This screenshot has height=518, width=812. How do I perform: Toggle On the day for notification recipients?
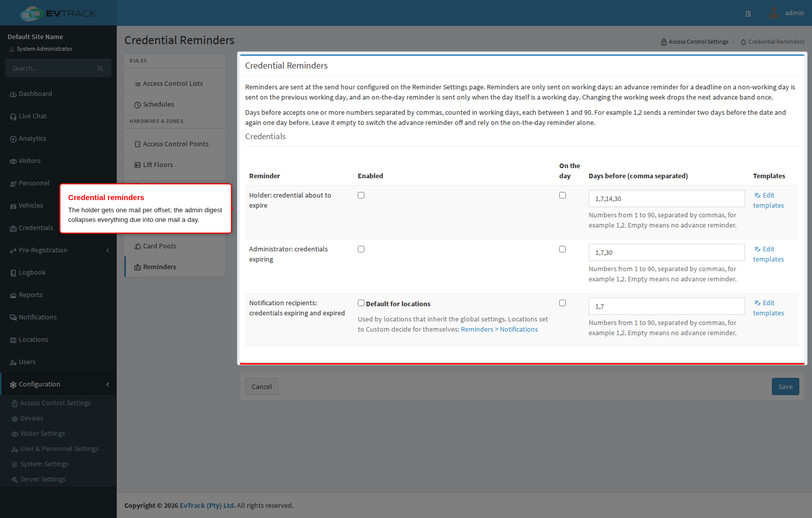(x=563, y=303)
